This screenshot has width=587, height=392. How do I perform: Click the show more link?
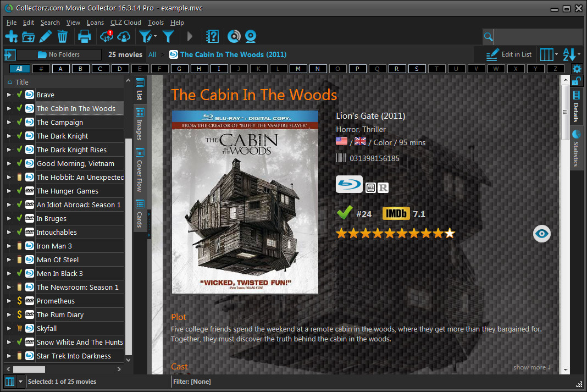click(532, 367)
